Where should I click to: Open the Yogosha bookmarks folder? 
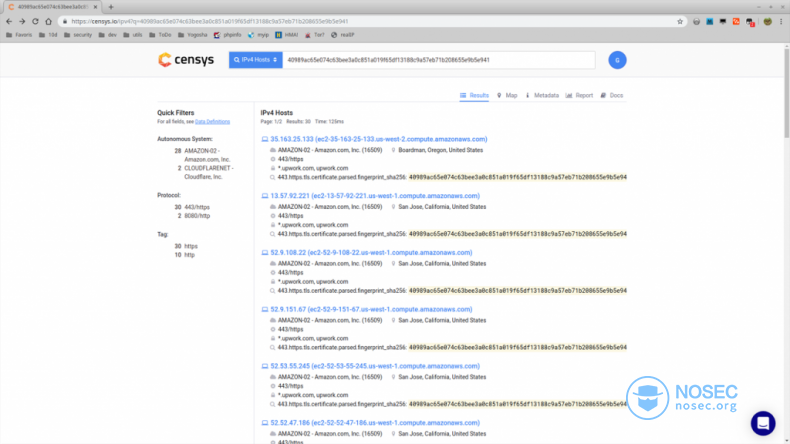(192, 35)
